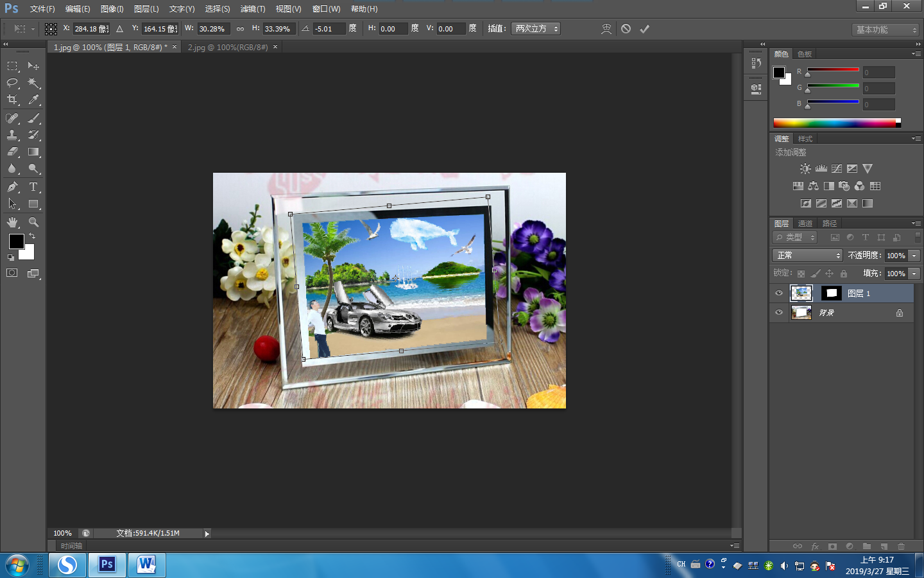Switch to the 路径 paths tab
The height and width of the screenshot is (578, 924).
830,223
